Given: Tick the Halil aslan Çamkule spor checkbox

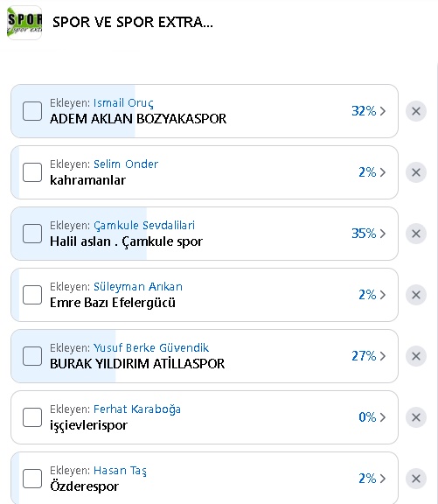Looking at the screenshot, I should coord(32,234).
